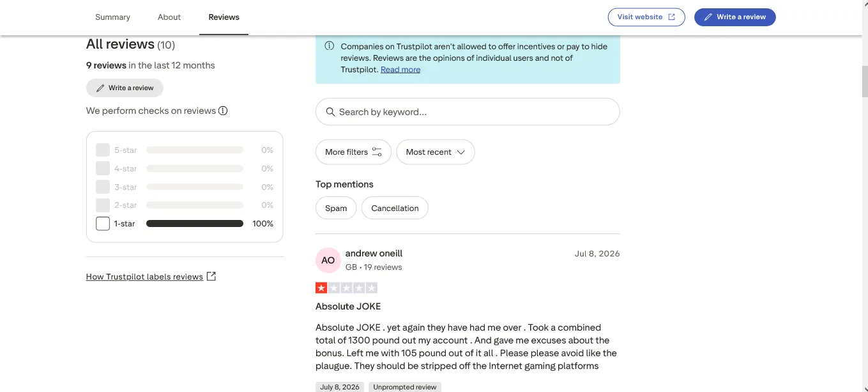This screenshot has width=868, height=392.
Task: Expand the Most recent sort dropdown
Action: [x=436, y=152]
